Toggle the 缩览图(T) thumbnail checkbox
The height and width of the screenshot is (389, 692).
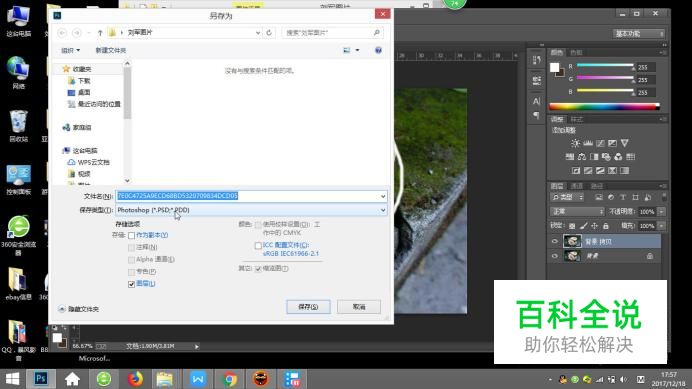coord(258,269)
